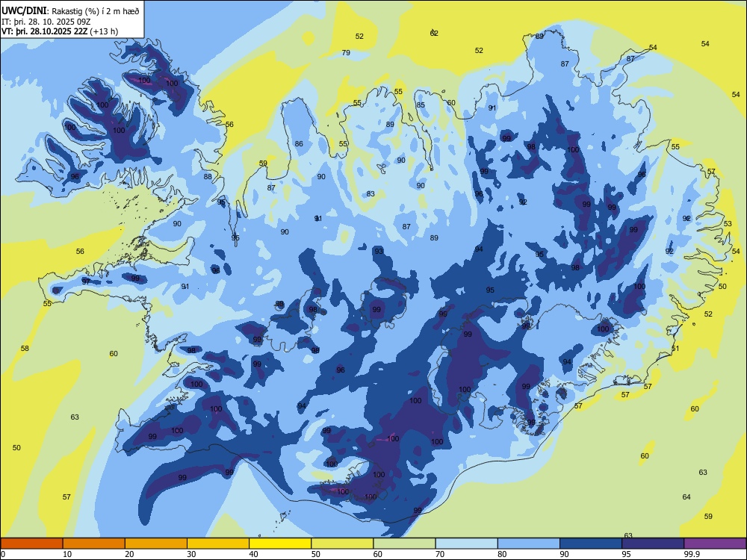Click the golden 30–40 legend swatch
747x560 pixels.
click(218, 544)
